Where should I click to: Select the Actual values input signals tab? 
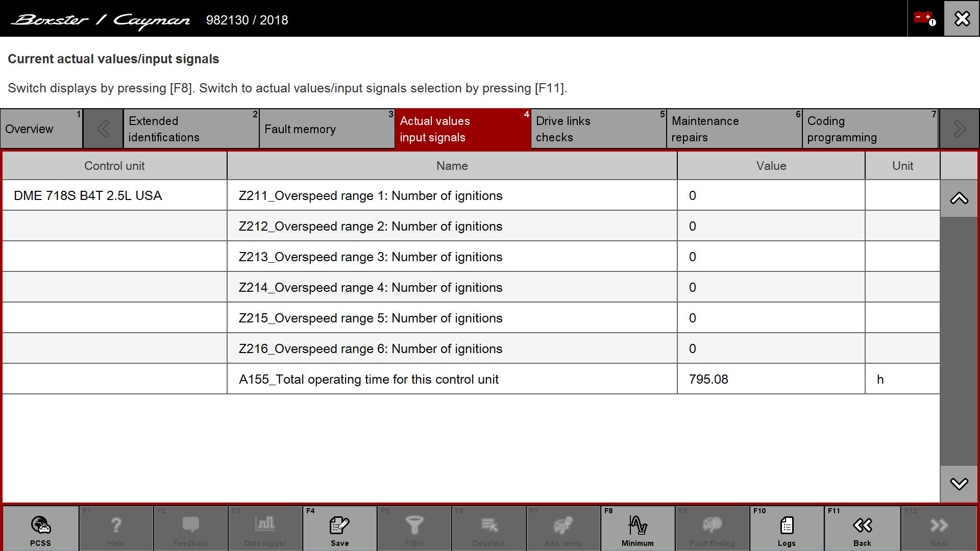point(463,129)
